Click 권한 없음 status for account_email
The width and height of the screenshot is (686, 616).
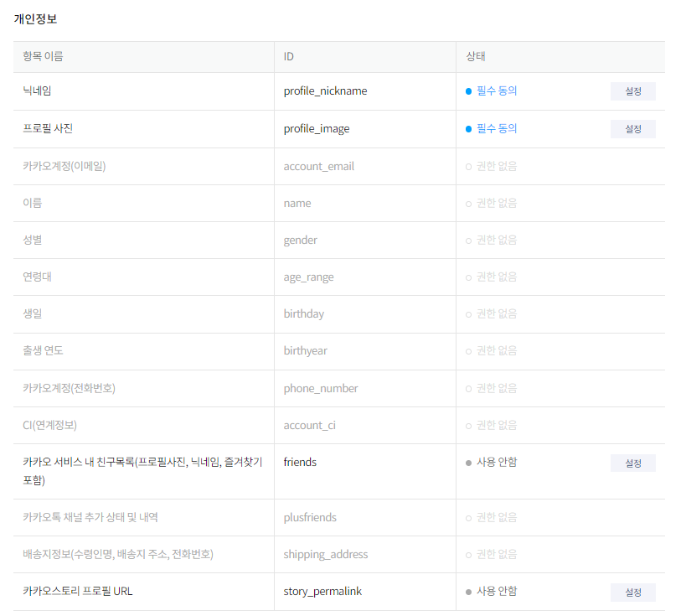point(492,166)
